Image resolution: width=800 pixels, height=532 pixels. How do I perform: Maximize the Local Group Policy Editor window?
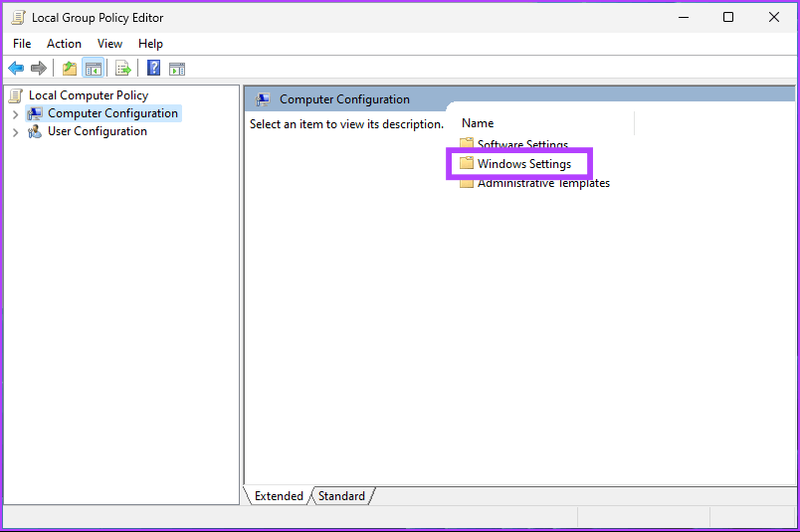pyautogui.click(x=728, y=17)
